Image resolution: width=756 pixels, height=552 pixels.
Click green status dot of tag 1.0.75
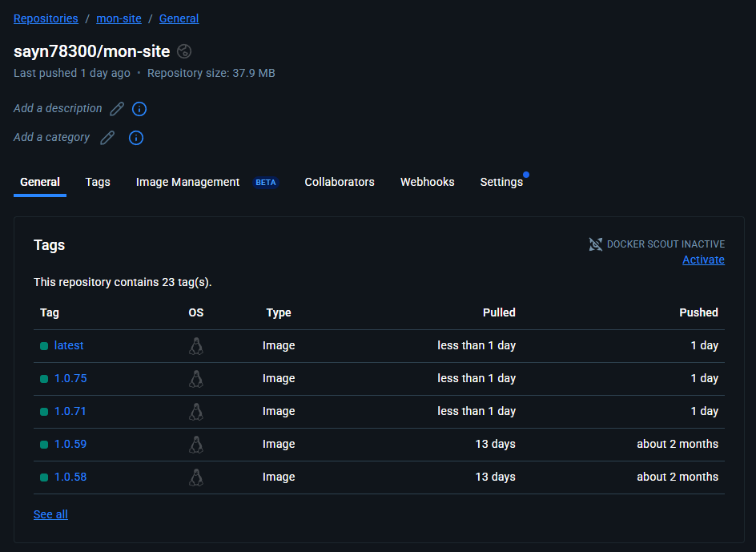pos(44,379)
